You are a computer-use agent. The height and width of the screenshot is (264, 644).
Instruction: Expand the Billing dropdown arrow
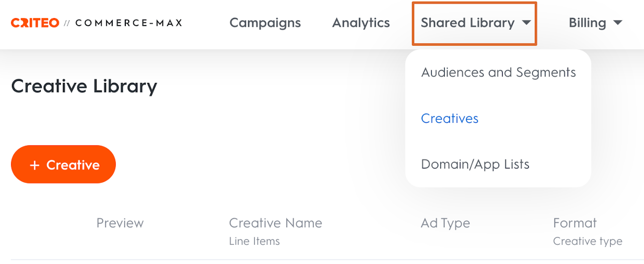[618, 23]
